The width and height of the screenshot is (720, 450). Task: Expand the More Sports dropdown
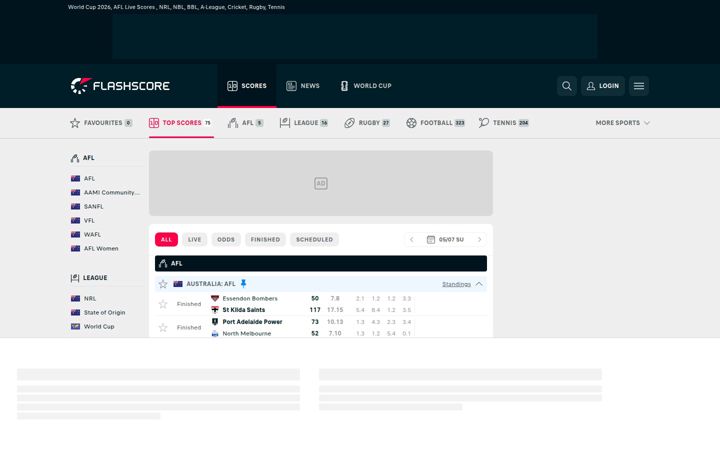coord(623,123)
